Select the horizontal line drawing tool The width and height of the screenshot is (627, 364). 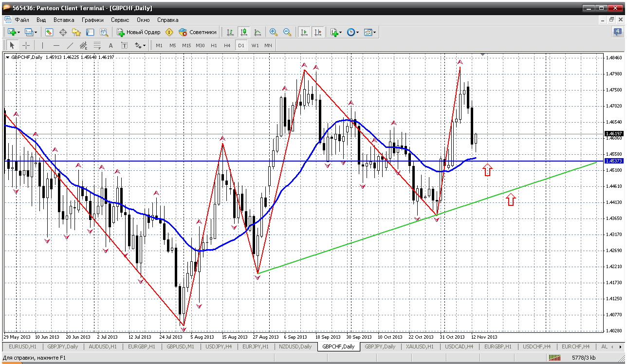click(56, 45)
